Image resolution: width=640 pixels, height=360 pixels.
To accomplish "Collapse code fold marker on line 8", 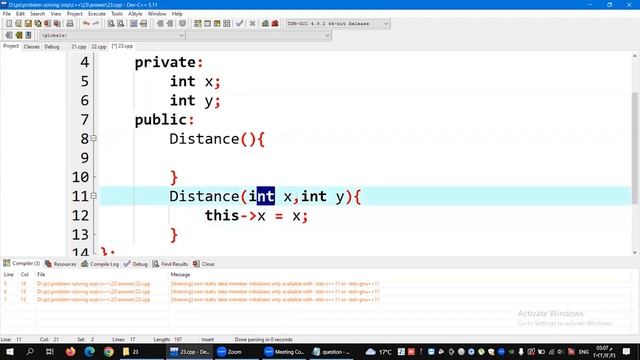I will pos(93,138).
